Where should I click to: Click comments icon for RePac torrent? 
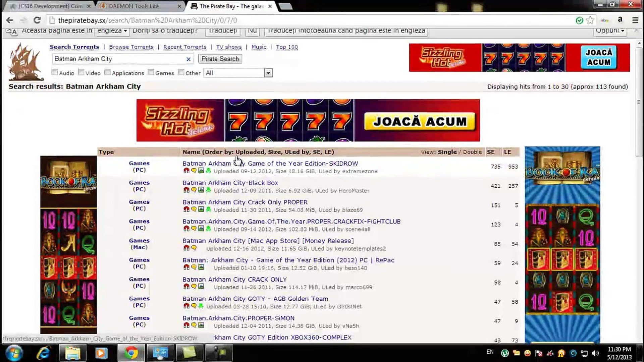[194, 267]
